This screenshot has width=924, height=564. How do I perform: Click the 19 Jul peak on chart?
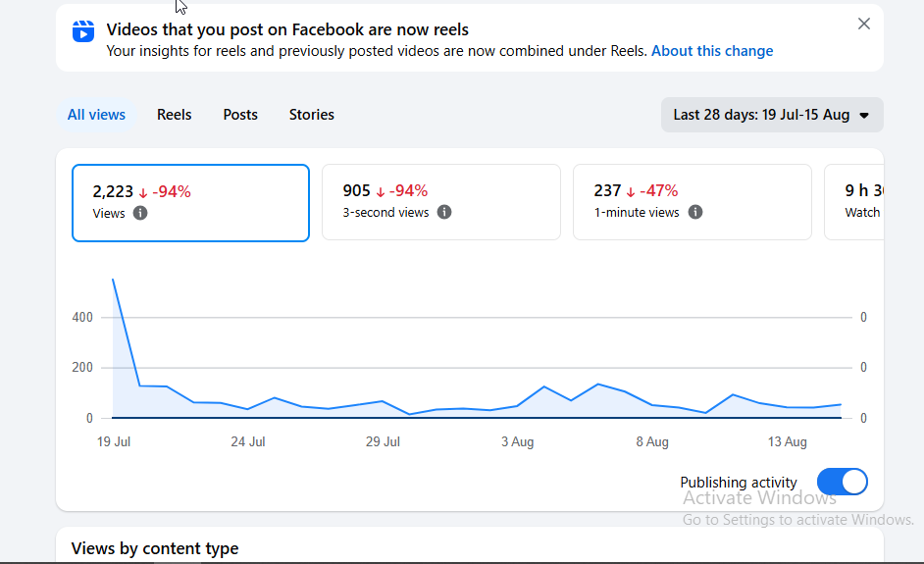113,280
